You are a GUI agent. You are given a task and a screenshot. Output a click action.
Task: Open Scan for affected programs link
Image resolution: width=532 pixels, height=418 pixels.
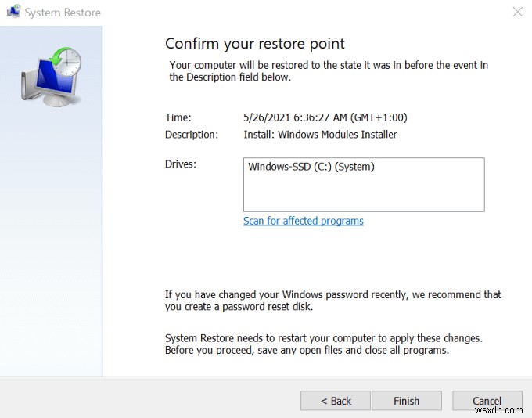tap(304, 221)
